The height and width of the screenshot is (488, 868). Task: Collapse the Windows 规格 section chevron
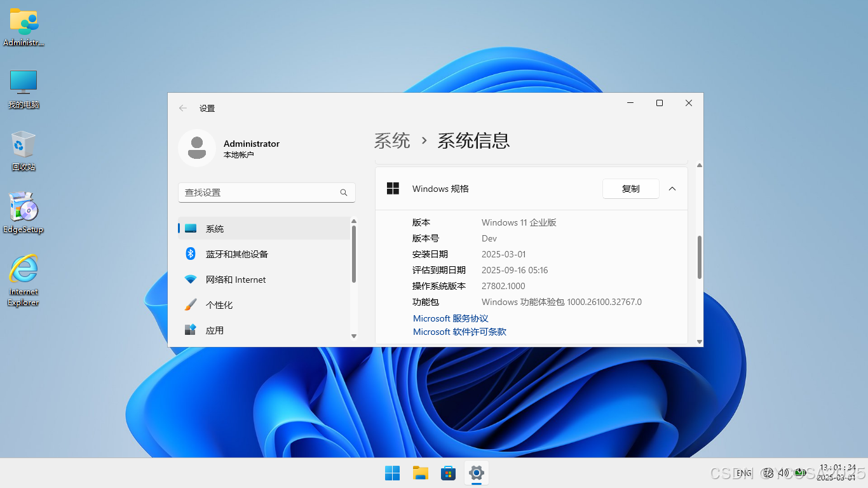click(x=672, y=189)
